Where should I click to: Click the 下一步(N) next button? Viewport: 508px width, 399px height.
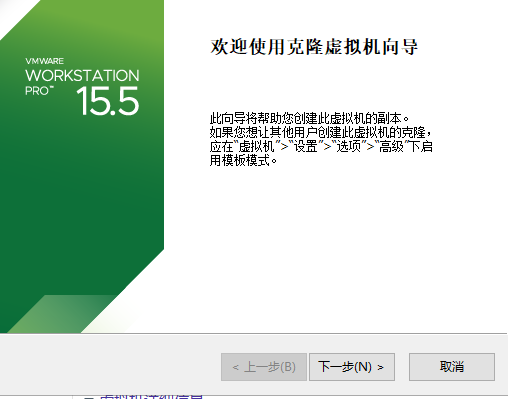pos(352,367)
